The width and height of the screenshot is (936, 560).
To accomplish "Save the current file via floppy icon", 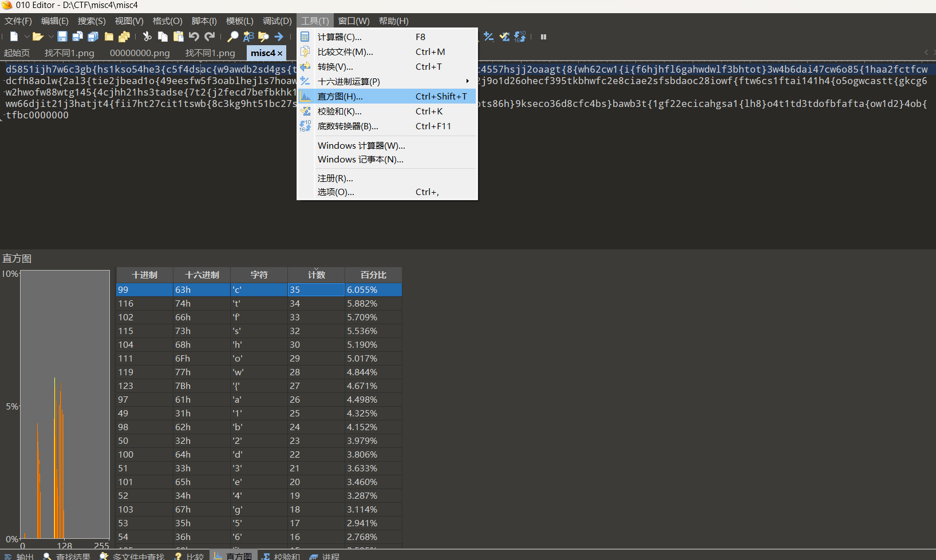I will tap(62, 37).
